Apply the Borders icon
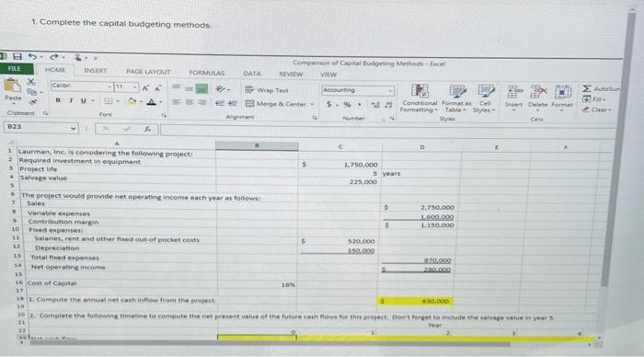This screenshot has width=644, height=357. pyautogui.click(x=109, y=100)
